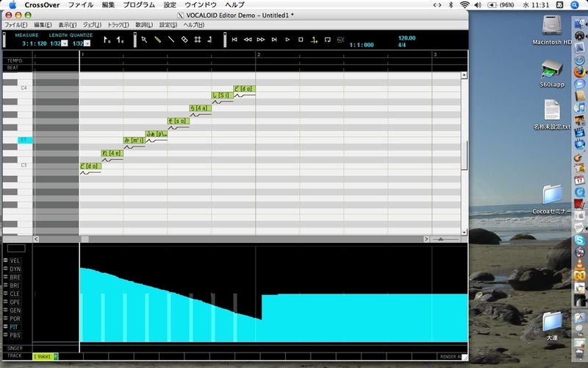Open the 名称未設定.txt desktop file

click(552, 115)
